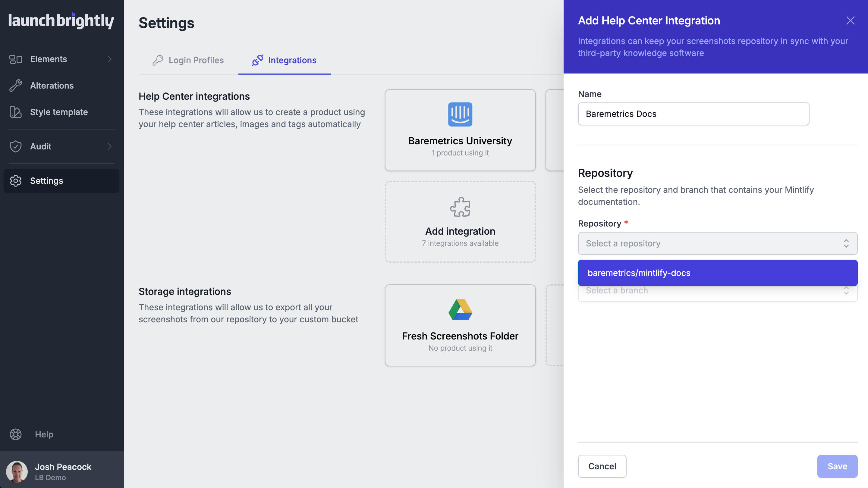Click the Help Center integrations heading
Image resolution: width=868 pixels, height=488 pixels.
194,96
